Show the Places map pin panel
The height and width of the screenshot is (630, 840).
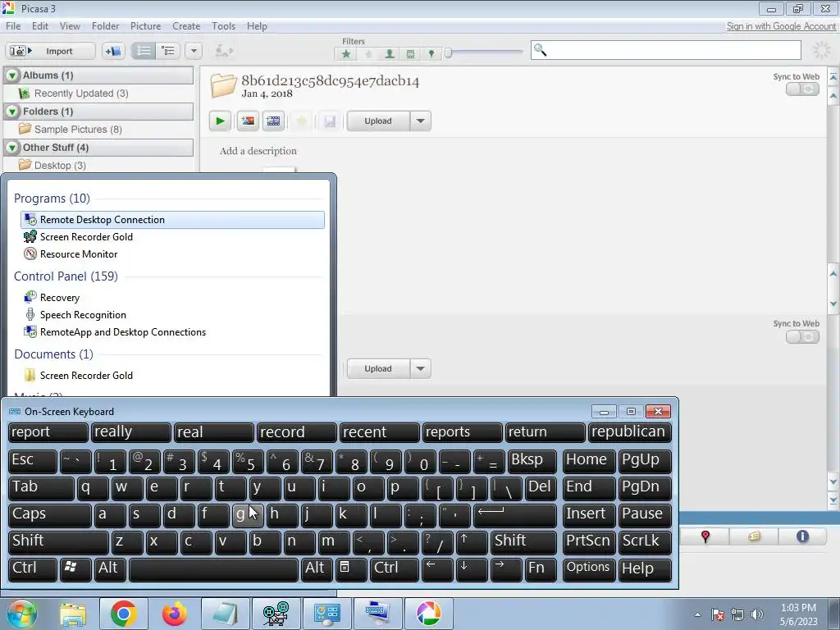[705, 536]
